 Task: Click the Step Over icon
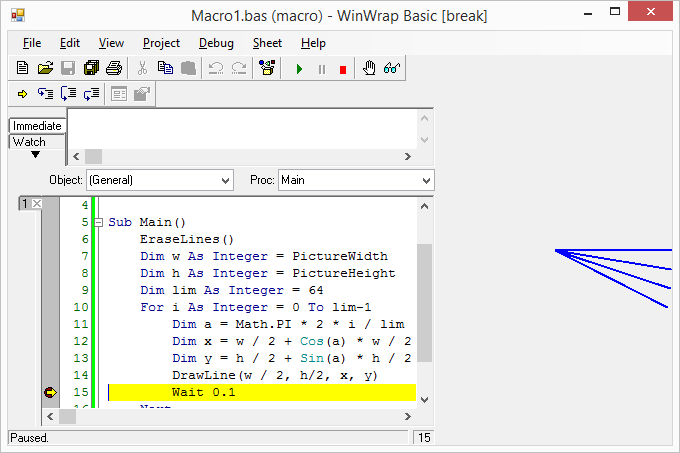click(69, 94)
